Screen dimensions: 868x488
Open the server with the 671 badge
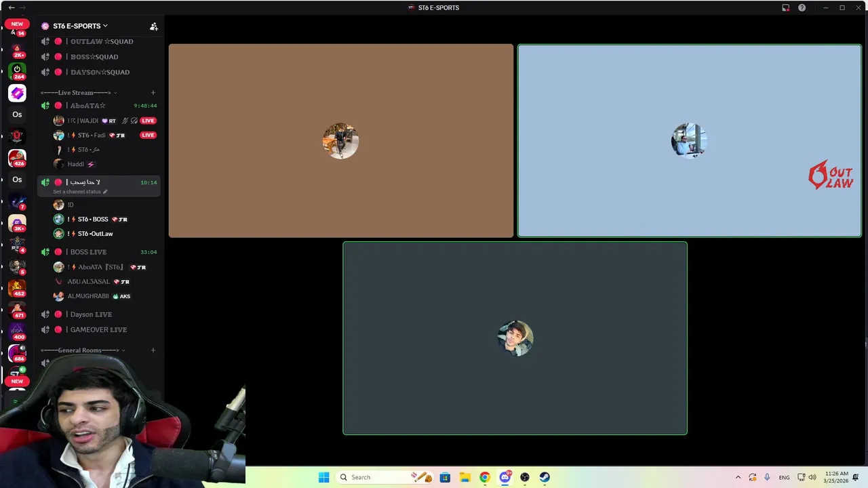pos(17,310)
